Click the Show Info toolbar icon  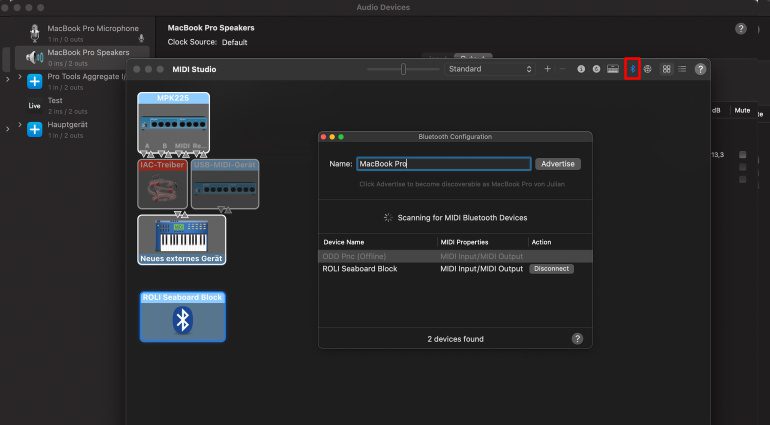click(581, 69)
